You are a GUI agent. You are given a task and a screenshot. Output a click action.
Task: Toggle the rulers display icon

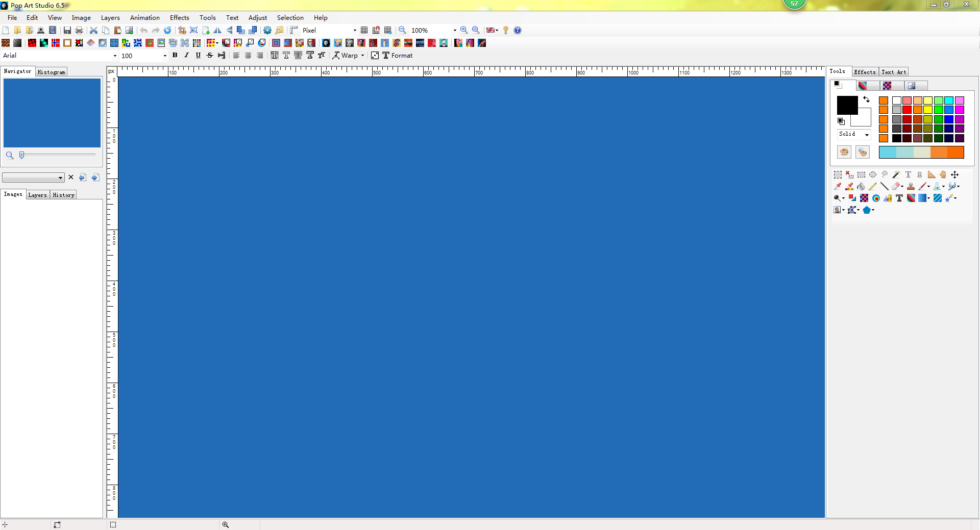point(294,30)
